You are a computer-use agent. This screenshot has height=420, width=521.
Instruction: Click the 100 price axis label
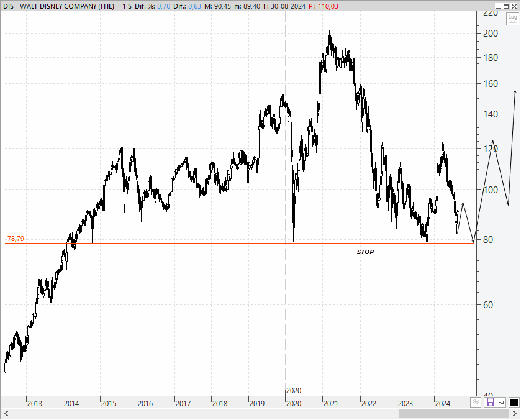tap(490, 190)
